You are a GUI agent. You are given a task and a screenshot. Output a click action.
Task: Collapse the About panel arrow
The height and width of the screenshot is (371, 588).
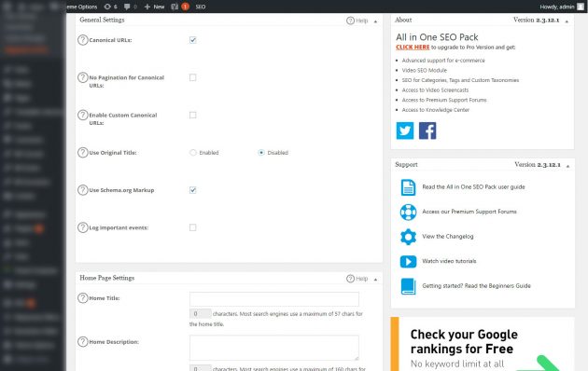coord(567,21)
